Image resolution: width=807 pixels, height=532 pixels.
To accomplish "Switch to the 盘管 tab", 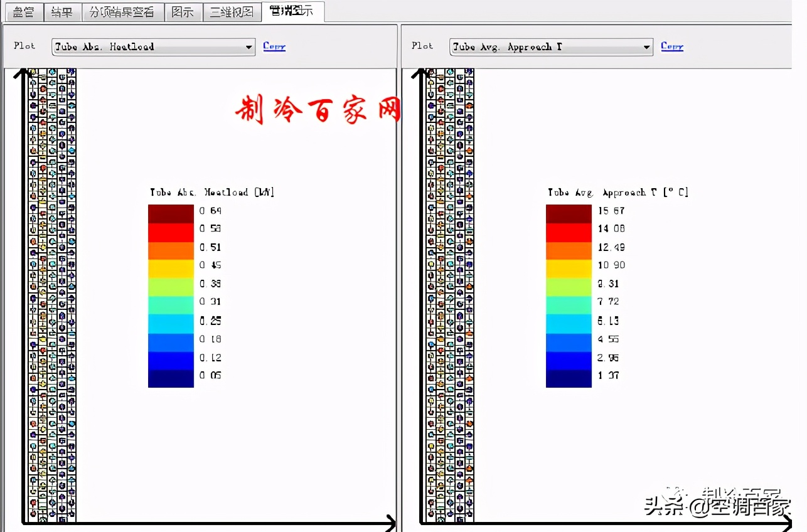I will [23, 12].
